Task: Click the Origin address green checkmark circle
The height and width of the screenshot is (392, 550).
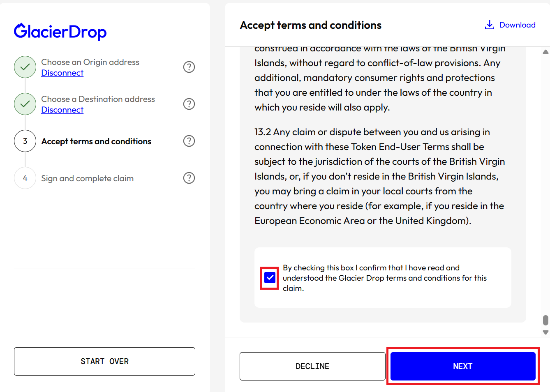Action: (x=25, y=67)
